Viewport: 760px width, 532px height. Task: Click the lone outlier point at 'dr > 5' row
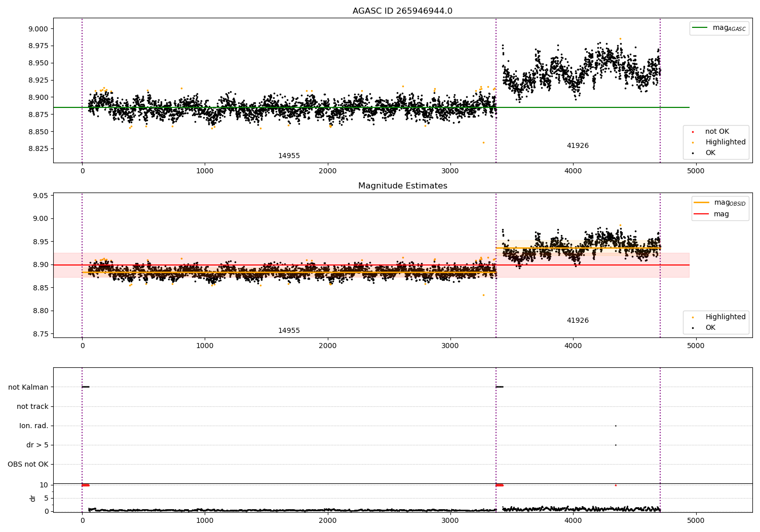[x=616, y=445]
